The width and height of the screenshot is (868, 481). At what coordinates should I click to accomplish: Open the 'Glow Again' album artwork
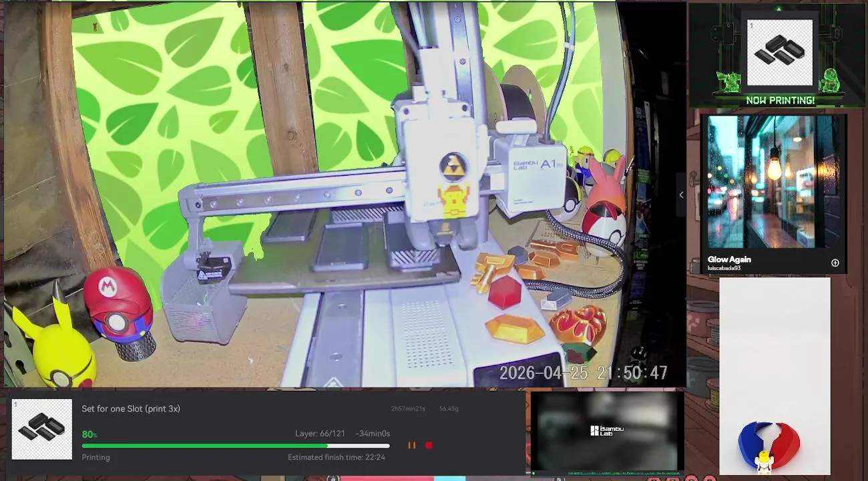coord(774,182)
